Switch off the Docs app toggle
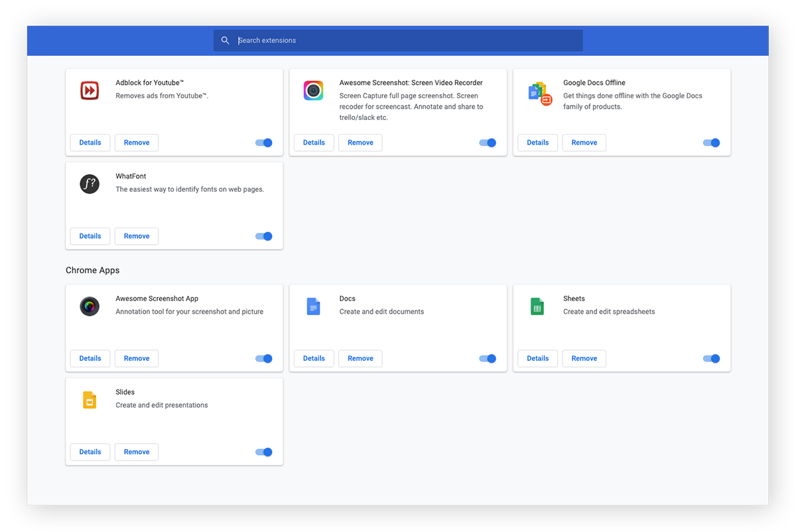The width and height of the screenshot is (796, 532). 488,358
